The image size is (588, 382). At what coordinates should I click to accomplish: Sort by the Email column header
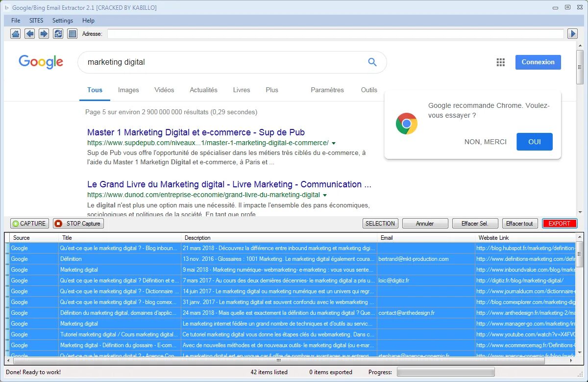point(426,238)
